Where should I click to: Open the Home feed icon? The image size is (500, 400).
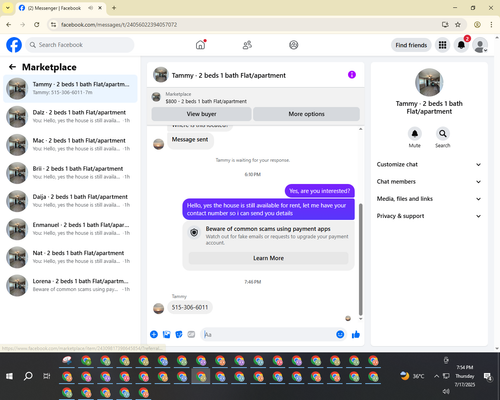pyautogui.click(x=200, y=45)
